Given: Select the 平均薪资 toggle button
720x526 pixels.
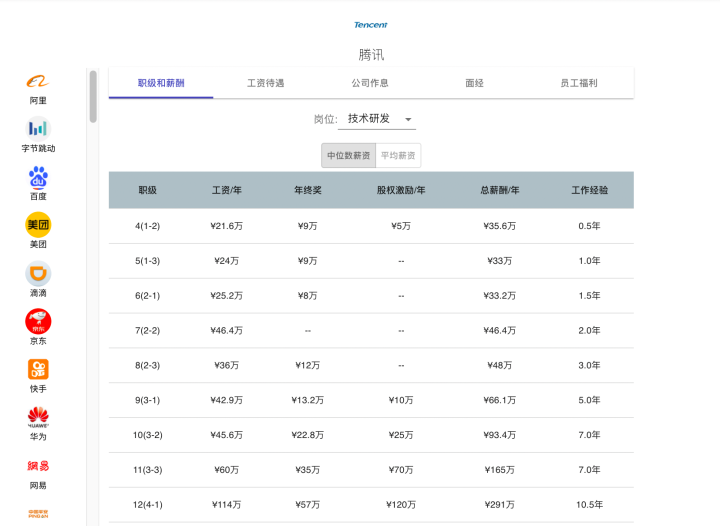Looking at the screenshot, I should [398, 156].
